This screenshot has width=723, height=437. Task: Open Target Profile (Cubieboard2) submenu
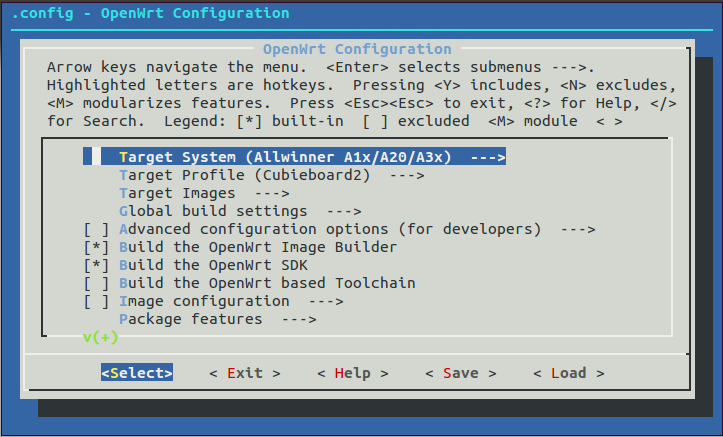tap(272, 175)
